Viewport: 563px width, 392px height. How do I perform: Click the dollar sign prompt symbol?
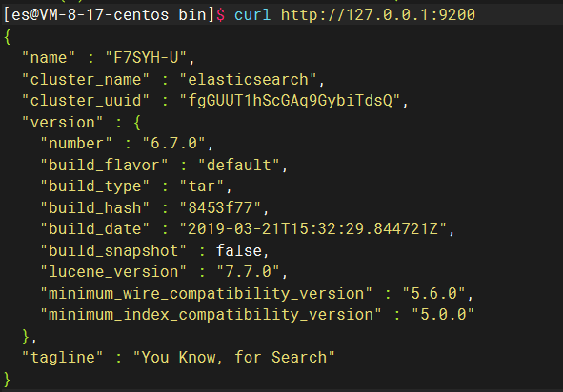click(220, 14)
